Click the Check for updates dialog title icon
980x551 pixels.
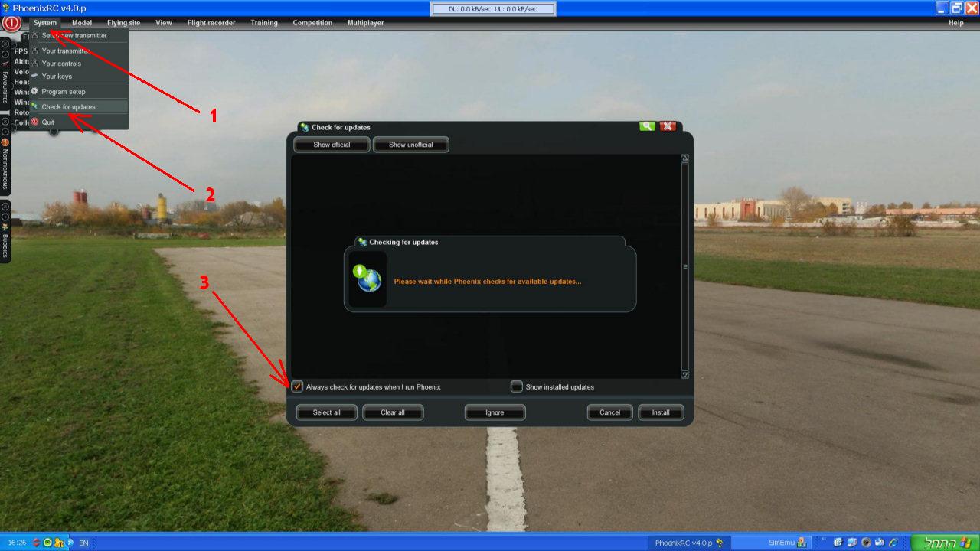click(x=305, y=127)
